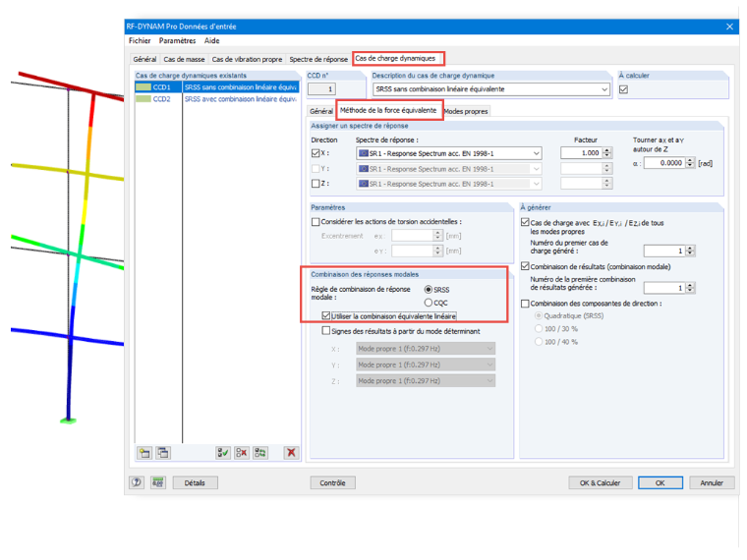The width and height of the screenshot is (747, 560).
Task: Click the 100 / 30 % radio option
Action: (539, 328)
